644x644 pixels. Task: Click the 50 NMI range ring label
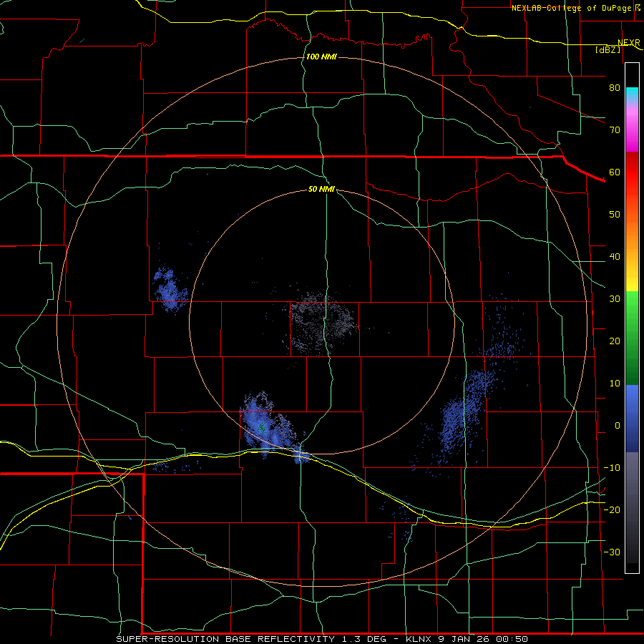tap(321, 189)
